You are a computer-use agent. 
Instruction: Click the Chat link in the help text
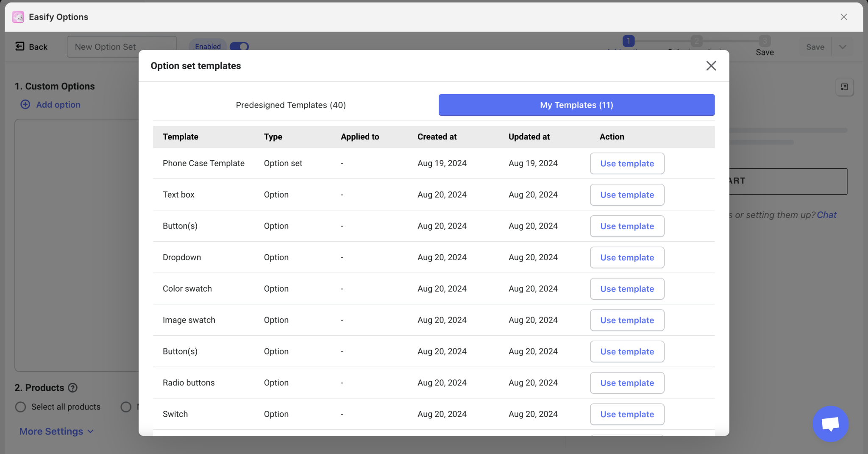point(826,214)
